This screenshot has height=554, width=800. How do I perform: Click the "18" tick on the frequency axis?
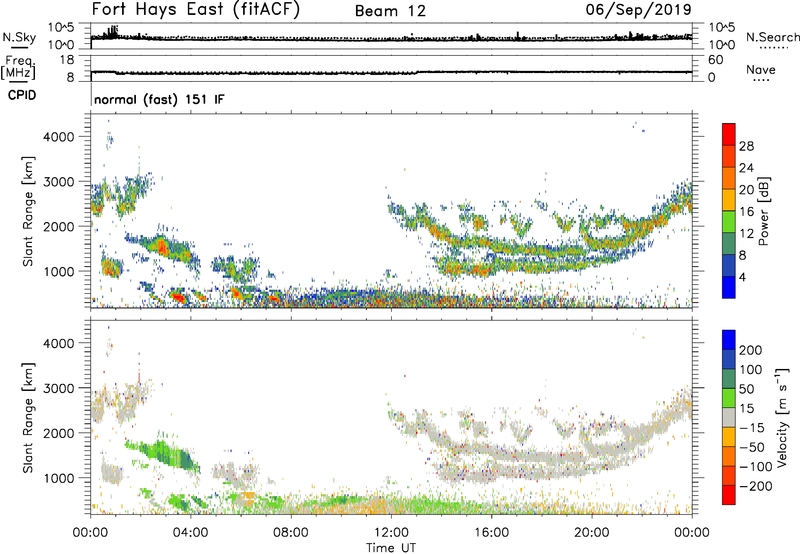click(x=67, y=60)
